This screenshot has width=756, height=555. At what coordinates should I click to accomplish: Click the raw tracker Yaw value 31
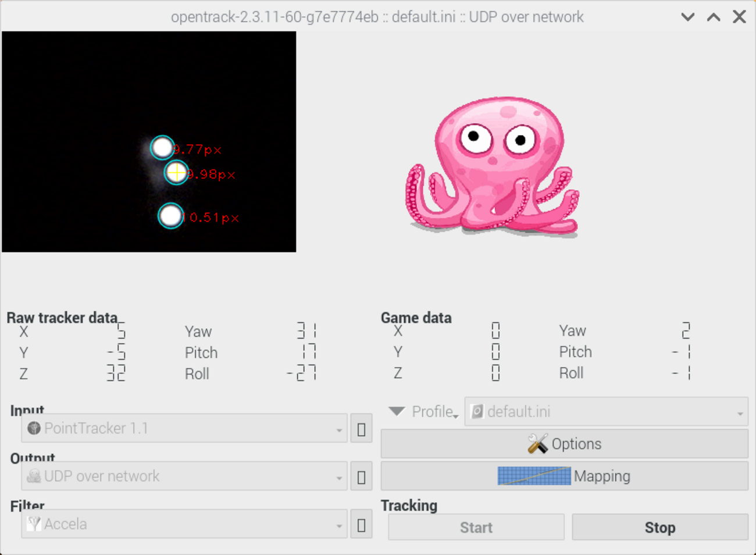coord(306,331)
